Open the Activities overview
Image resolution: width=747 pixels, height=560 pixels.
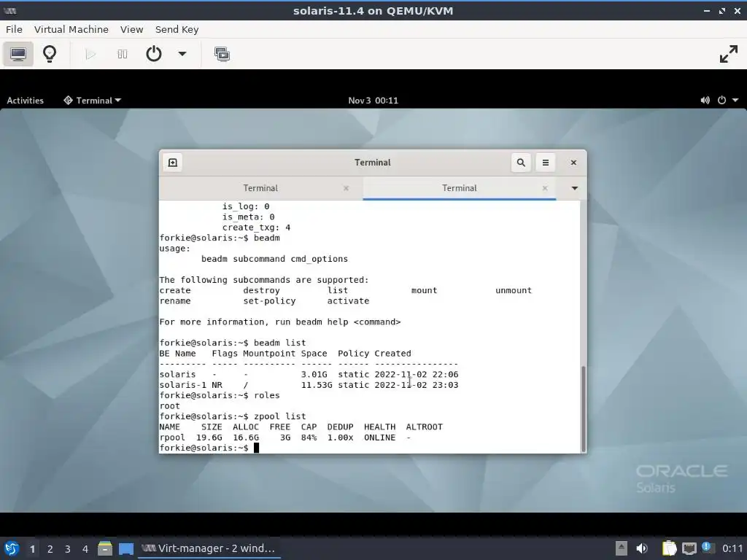[x=25, y=101]
